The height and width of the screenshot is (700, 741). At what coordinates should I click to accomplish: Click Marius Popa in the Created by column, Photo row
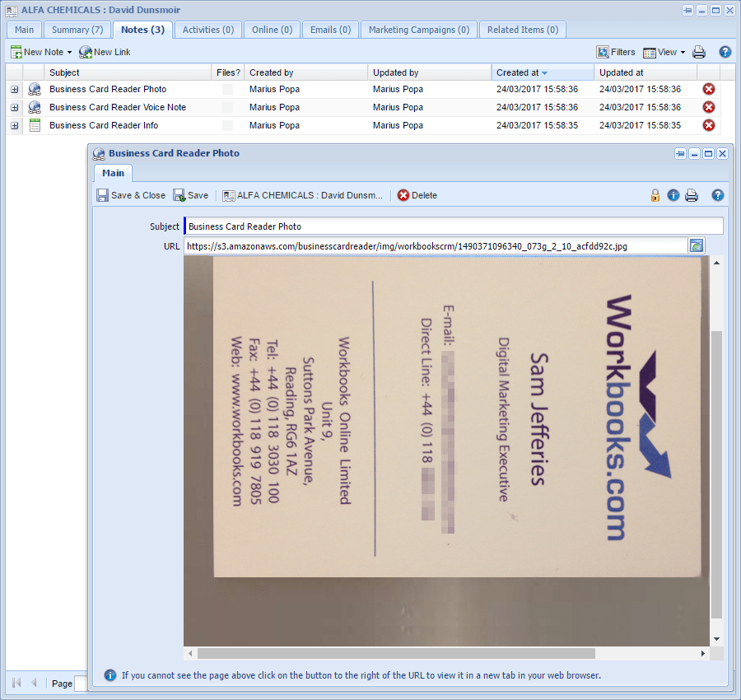coord(274,89)
